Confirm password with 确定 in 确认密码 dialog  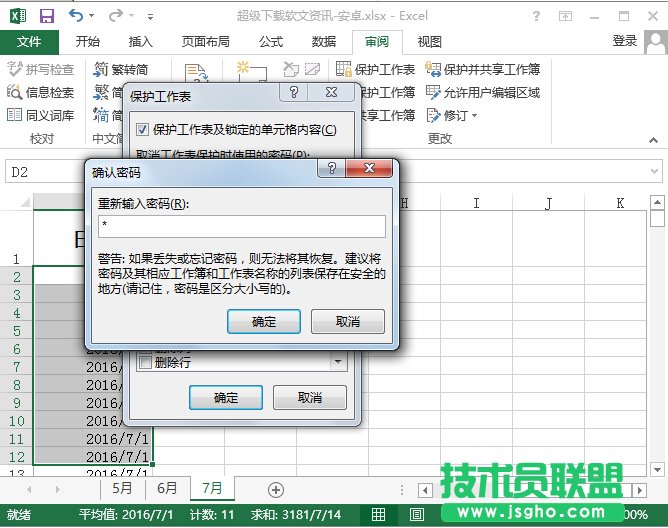264,321
